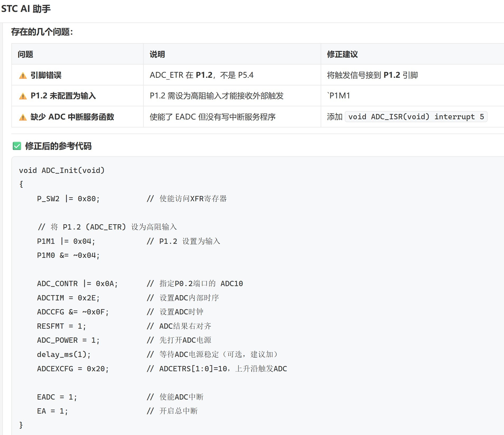This screenshot has width=504, height=435.
Task: Click the warning icon beside P1.2 未配置为输入
Action: pyautogui.click(x=23, y=96)
